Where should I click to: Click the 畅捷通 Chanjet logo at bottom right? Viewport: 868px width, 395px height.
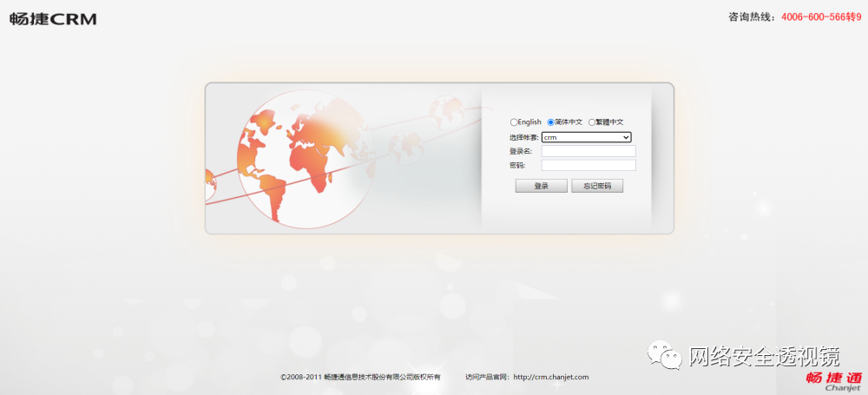click(833, 382)
